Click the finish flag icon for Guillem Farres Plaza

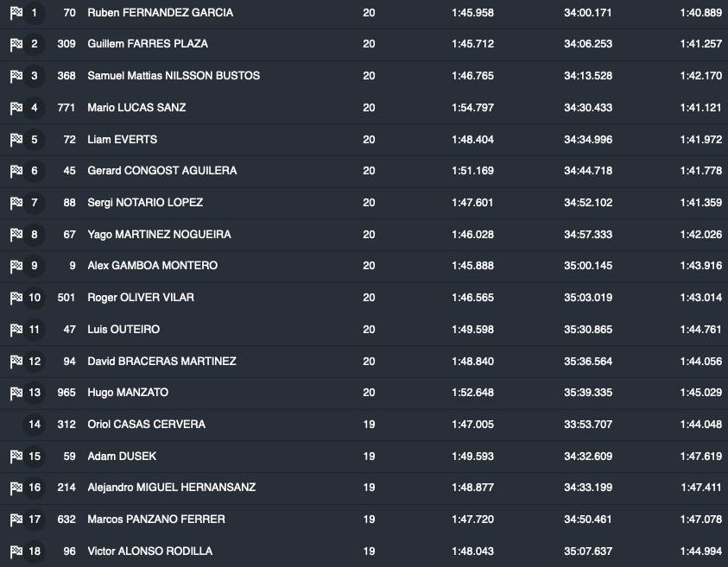point(16,44)
